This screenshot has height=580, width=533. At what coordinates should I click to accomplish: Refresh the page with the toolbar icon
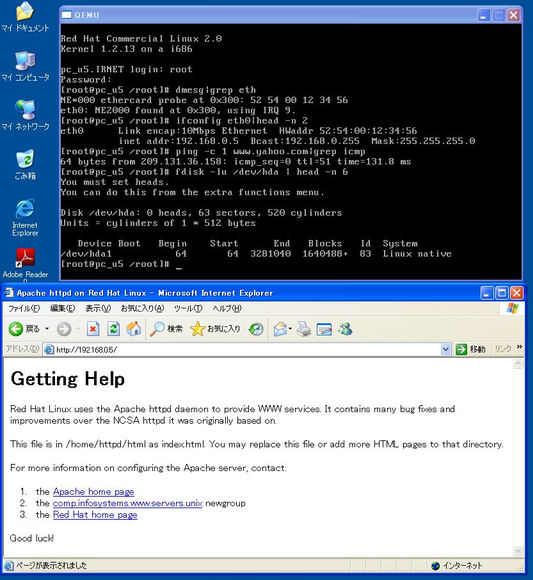(x=114, y=329)
